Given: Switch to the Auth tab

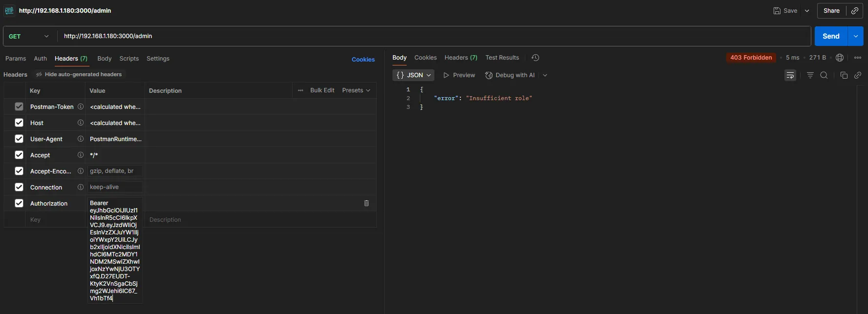Looking at the screenshot, I should point(41,59).
